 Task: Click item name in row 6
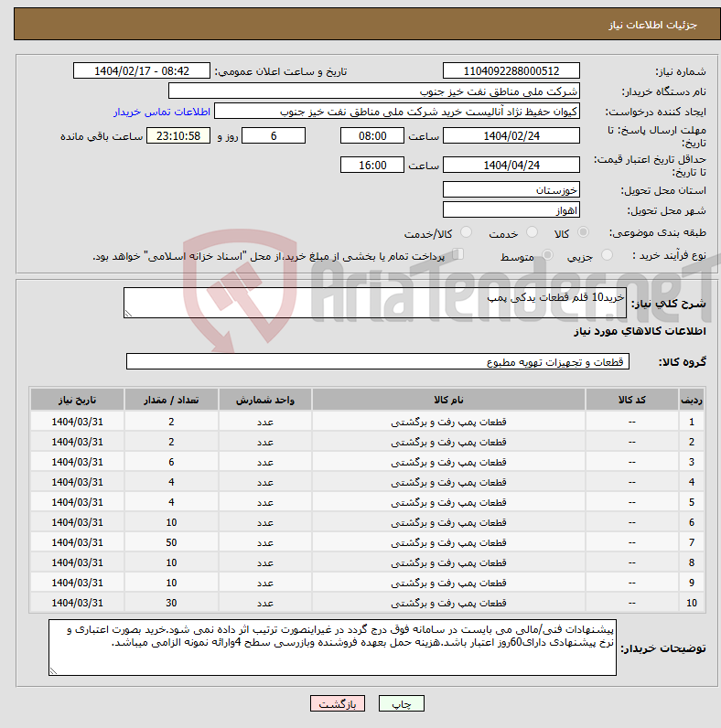click(448, 522)
